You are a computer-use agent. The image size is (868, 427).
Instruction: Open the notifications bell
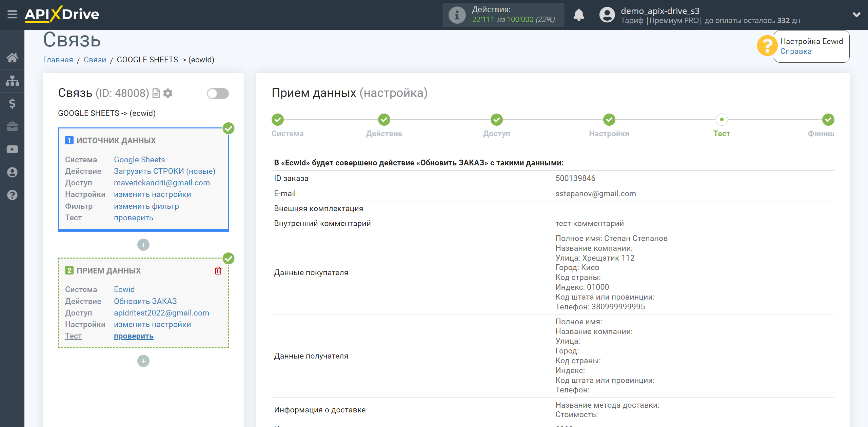(x=579, y=15)
